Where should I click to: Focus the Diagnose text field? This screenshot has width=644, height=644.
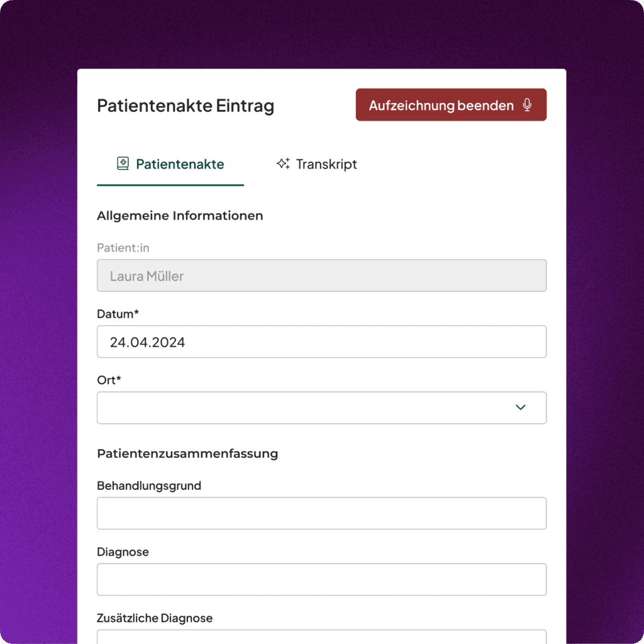click(321, 579)
